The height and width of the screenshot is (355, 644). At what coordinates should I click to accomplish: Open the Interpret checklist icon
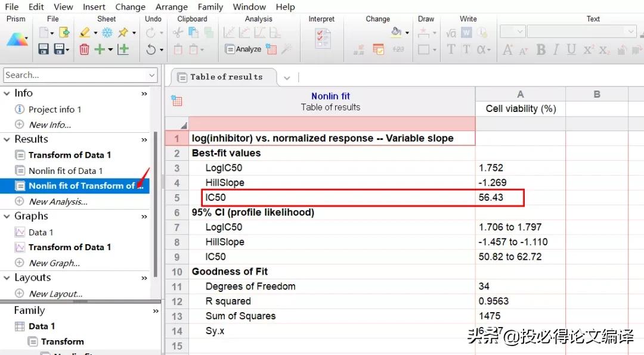tap(323, 39)
